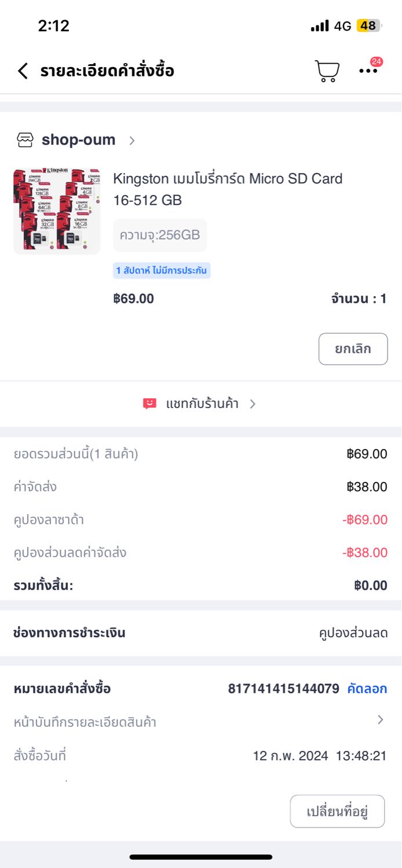Open chevron next to แชทกับร้านค้า

pyautogui.click(x=253, y=404)
